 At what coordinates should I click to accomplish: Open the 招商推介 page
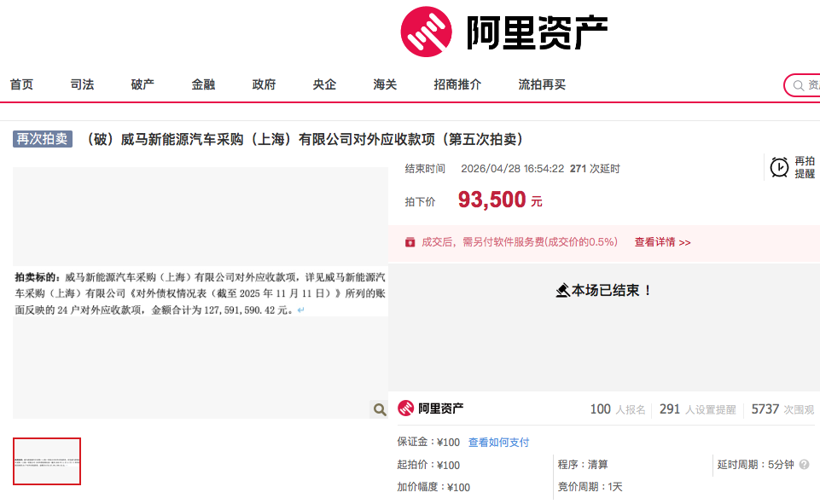[x=457, y=84]
